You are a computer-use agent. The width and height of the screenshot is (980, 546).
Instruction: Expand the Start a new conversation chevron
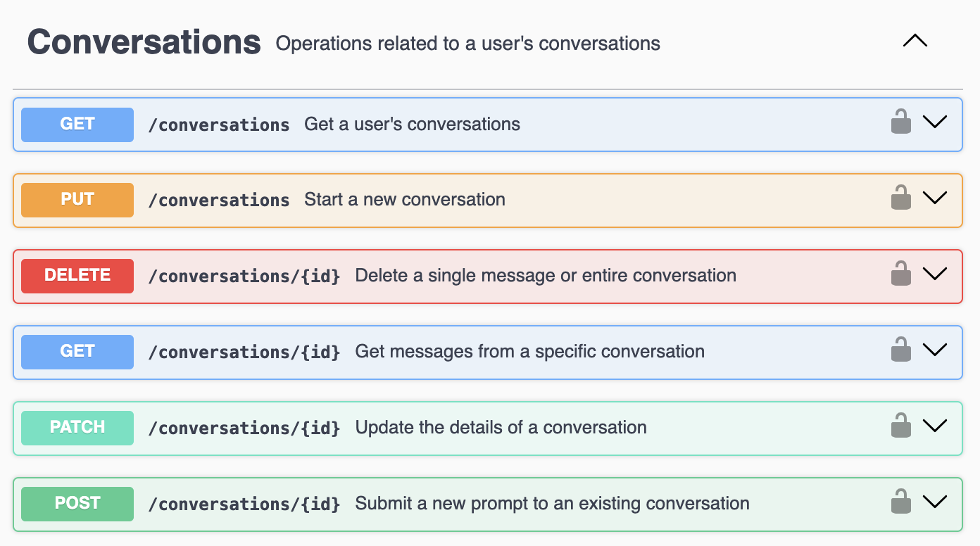935,198
